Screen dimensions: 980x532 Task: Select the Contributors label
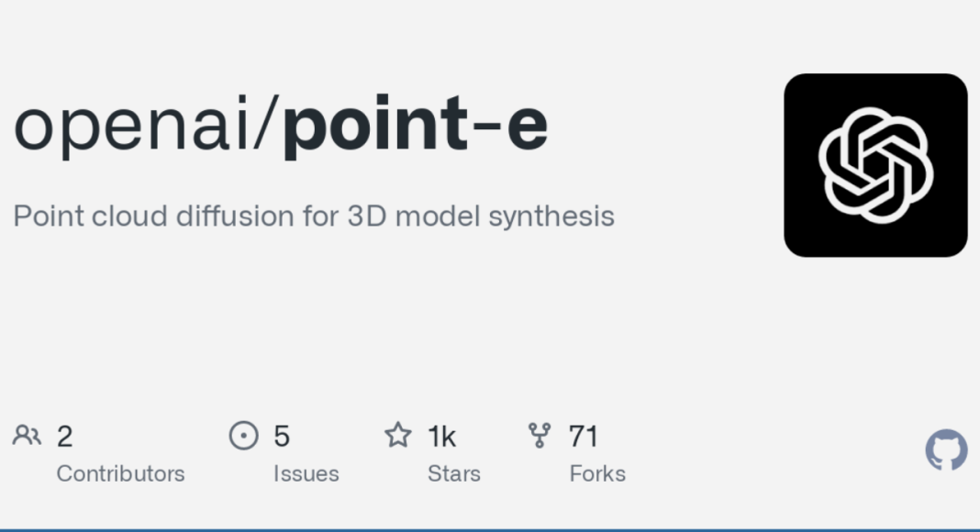pos(120,474)
